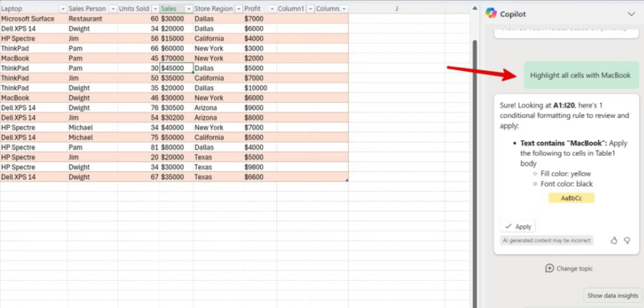This screenshot has height=308, width=644.
Task: Open the Column1 filter dropdown
Action: [x=311, y=9]
